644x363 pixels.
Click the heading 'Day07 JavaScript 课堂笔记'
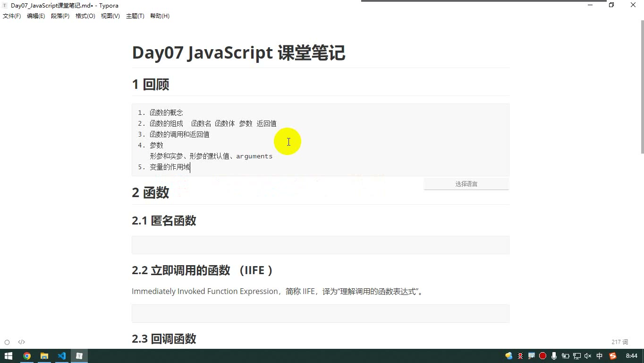238,52
